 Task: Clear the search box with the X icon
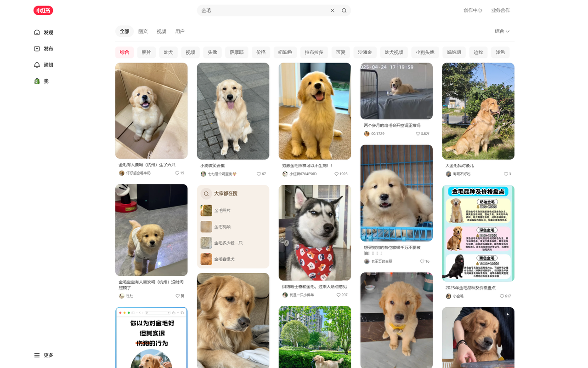tap(332, 10)
